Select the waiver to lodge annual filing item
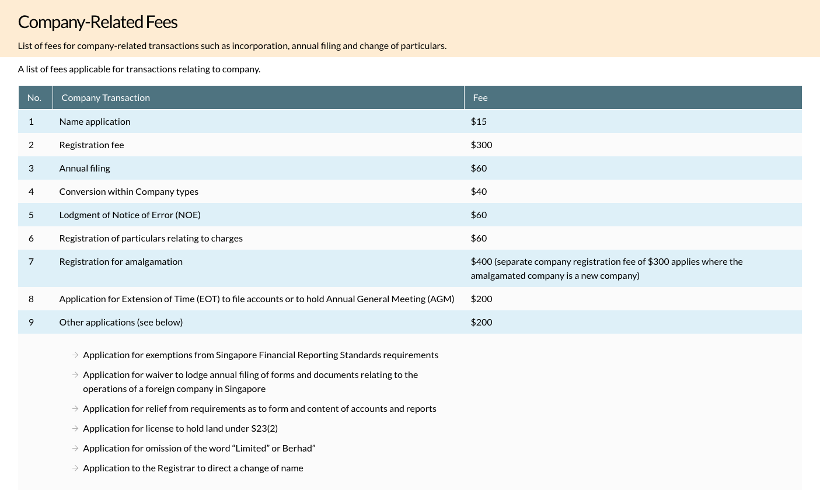 (250, 382)
